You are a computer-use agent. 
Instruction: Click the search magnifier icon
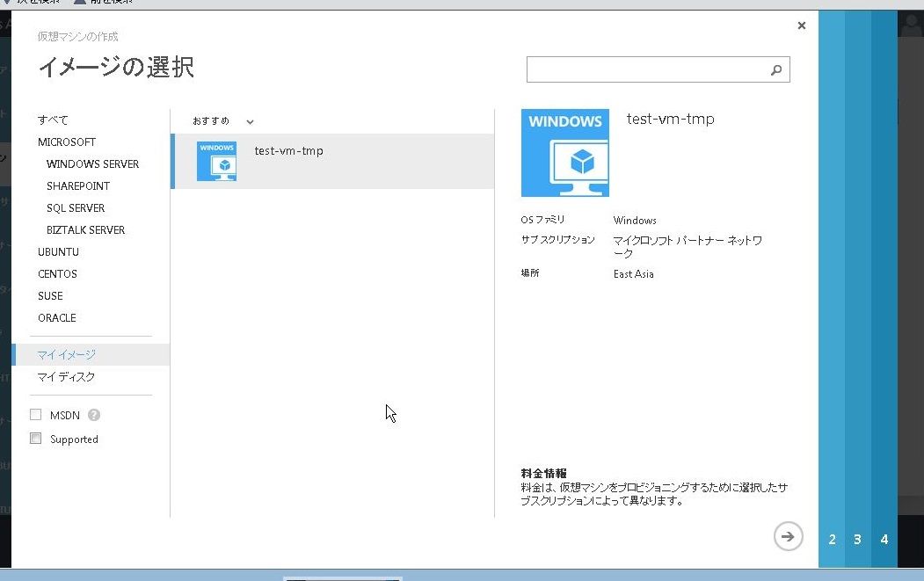pos(776,70)
